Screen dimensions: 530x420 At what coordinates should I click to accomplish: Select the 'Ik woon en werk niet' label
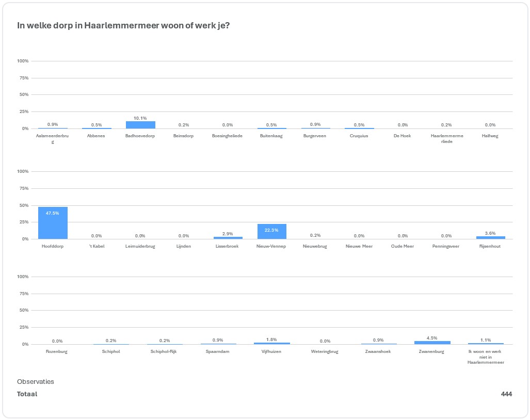tap(485, 357)
